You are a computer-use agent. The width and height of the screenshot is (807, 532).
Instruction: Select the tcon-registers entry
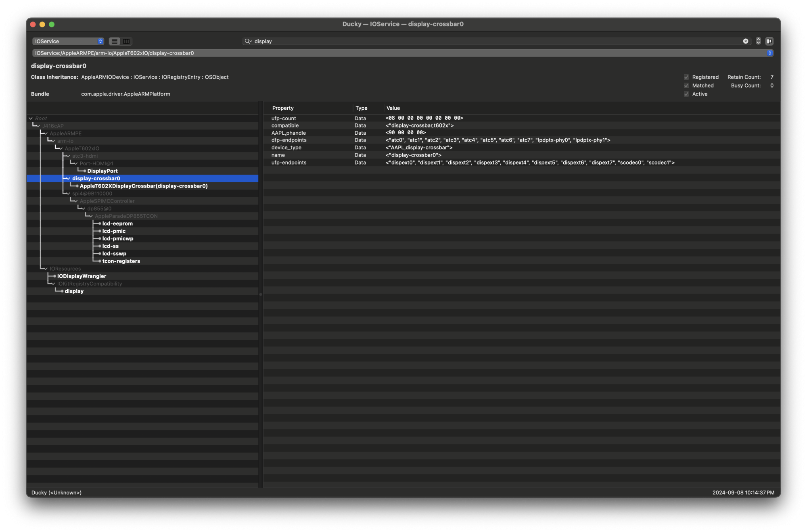tap(121, 261)
